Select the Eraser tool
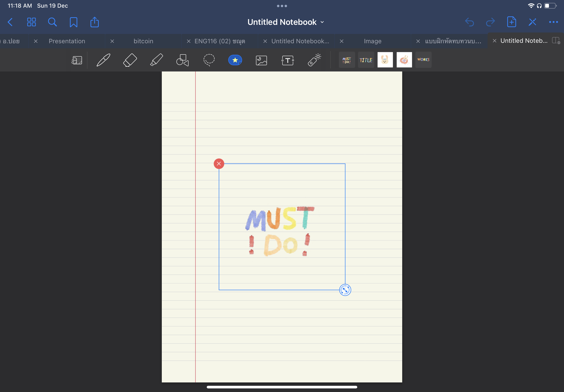 130,60
